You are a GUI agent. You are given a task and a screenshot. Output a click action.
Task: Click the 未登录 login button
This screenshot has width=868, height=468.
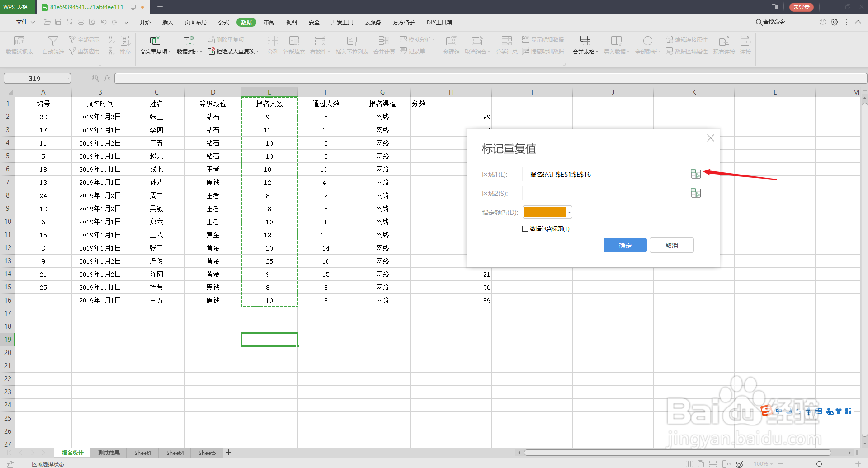pyautogui.click(x=801, y=7)
